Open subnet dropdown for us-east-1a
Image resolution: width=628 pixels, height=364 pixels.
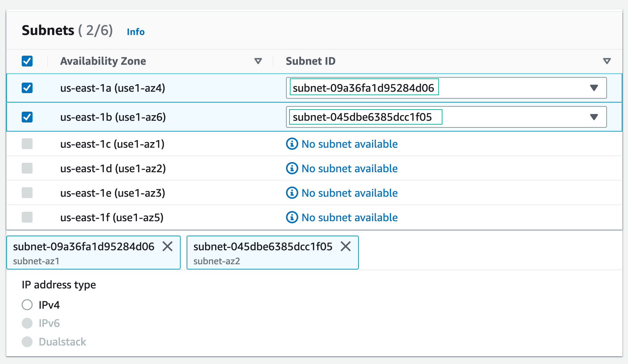tap(594, 88)
